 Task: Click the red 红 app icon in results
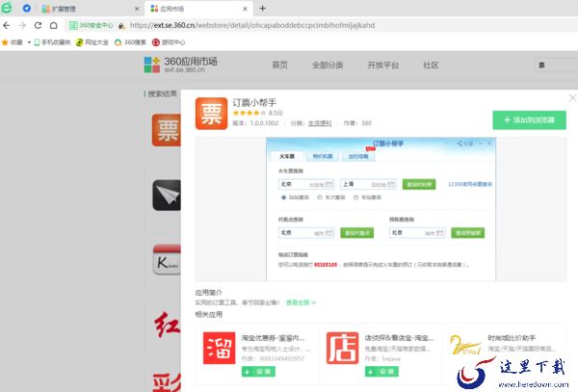click(x=168, y=325)
